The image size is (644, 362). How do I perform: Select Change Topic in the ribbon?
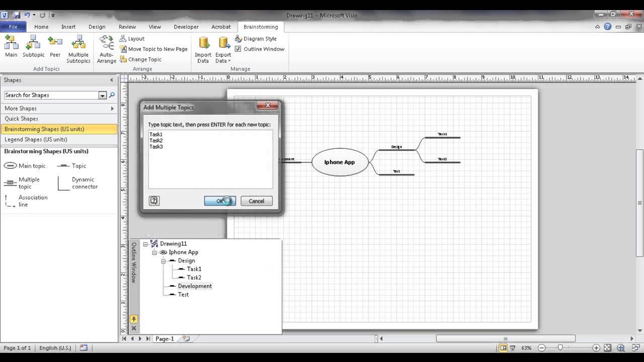[x=140, y=59]
